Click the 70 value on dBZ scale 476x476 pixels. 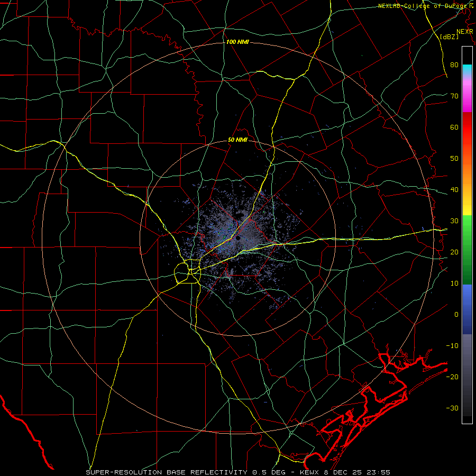tap(454, 96)
